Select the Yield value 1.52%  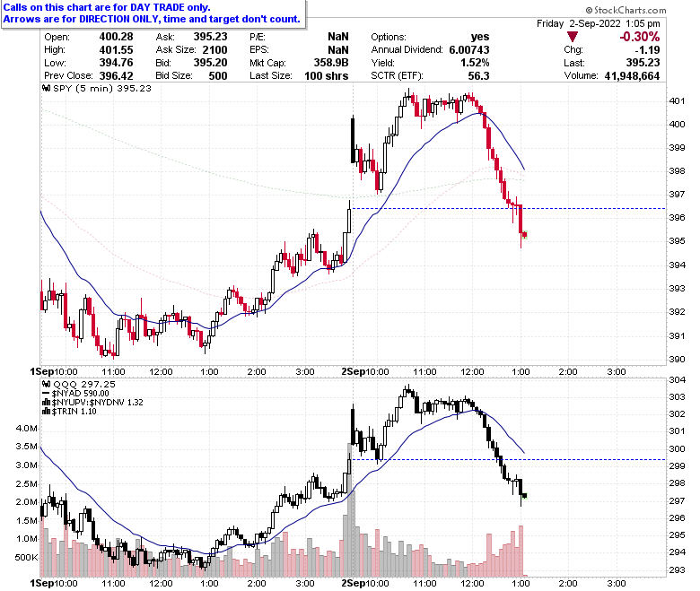point(475,63)
